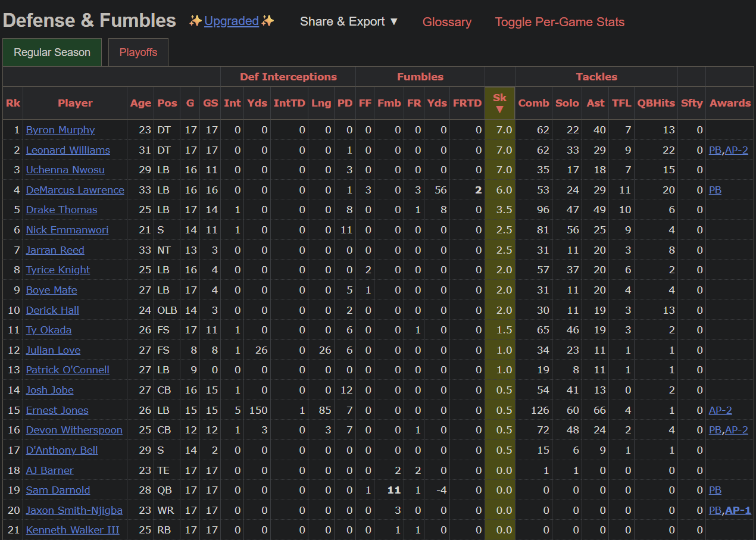The height and width of the screenshot is (540, 756).
Task: Sort by Comb tackles column header
Action: coord(533,103)
